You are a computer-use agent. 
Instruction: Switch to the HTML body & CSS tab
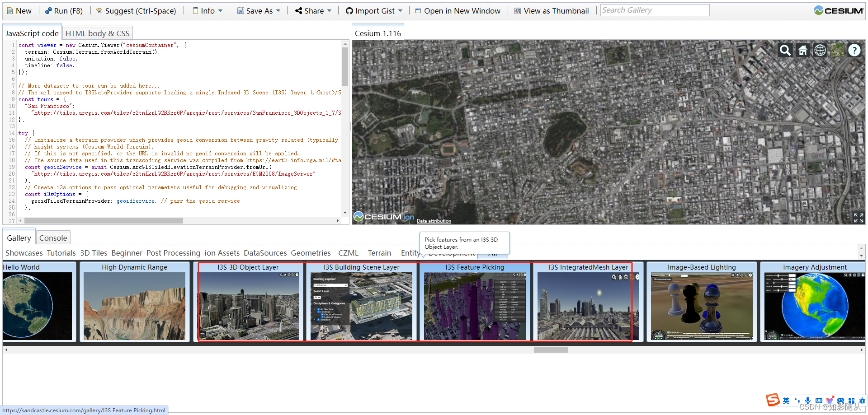(x=97, y=33)
